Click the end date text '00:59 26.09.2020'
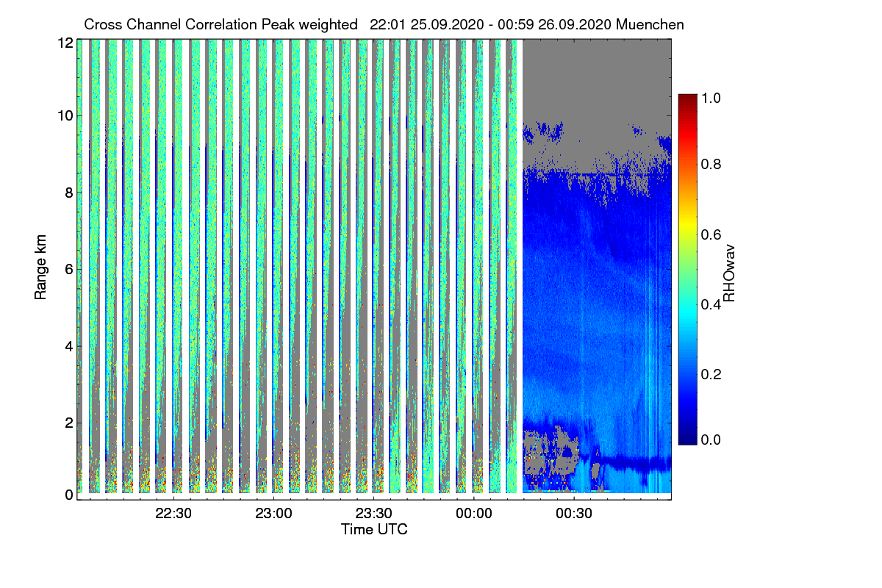 coord(553,24)
